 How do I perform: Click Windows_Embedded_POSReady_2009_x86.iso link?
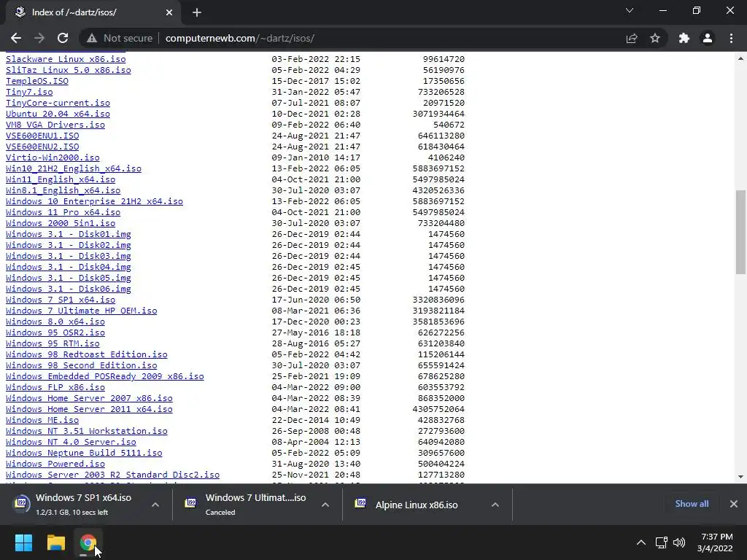(105, 377)
